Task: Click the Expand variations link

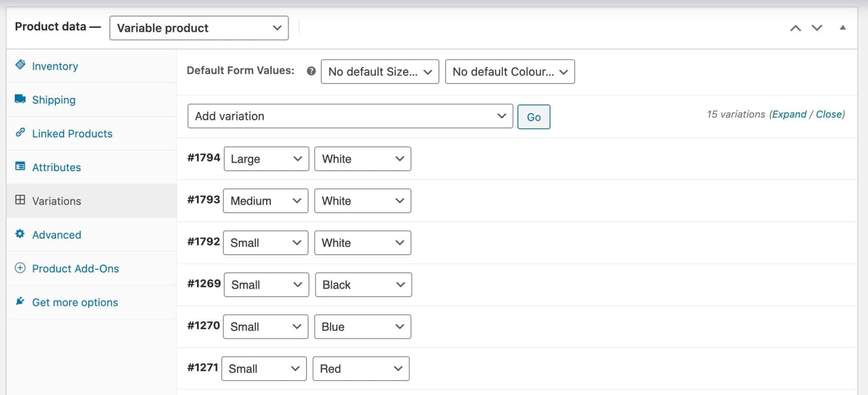Action: pos(789,114)
